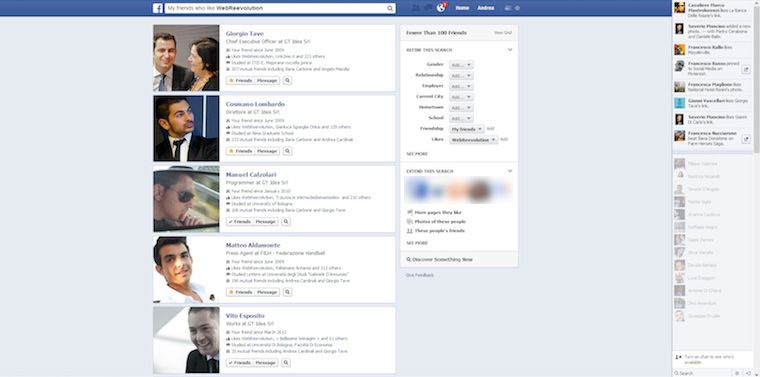Open friend requests icon in top bar
The width and height of the screenshot is (760, 377).
415,8
